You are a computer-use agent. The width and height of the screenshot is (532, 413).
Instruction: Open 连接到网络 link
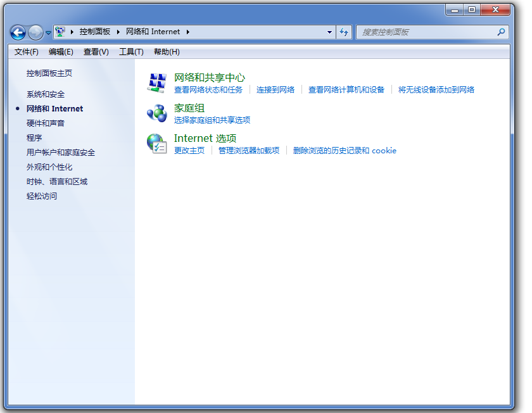[x=275, y=90]
